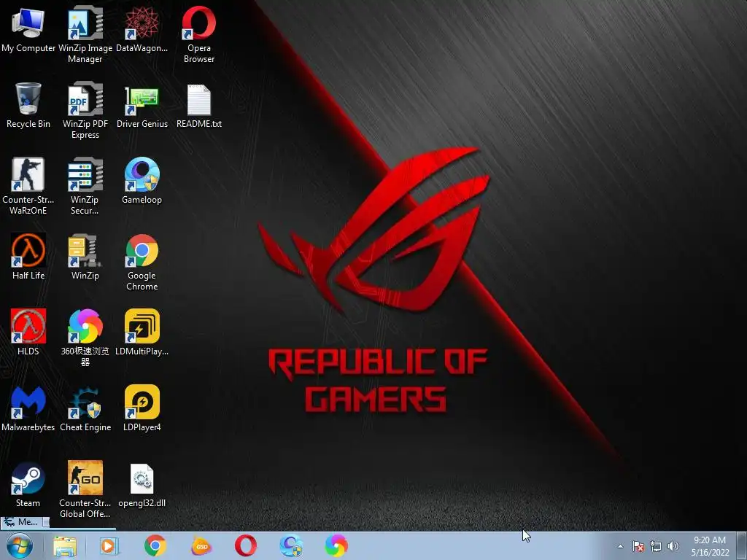The width and height of the screenshot is (747, 560).
Task: Click the Me... preview tab above the taskbar
Action: point(25,522)
